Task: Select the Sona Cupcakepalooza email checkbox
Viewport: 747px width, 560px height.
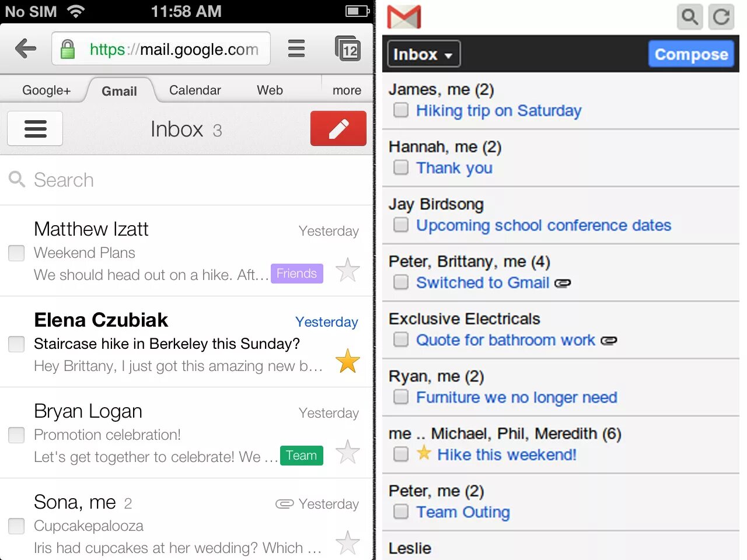Action: click(16, 526)
